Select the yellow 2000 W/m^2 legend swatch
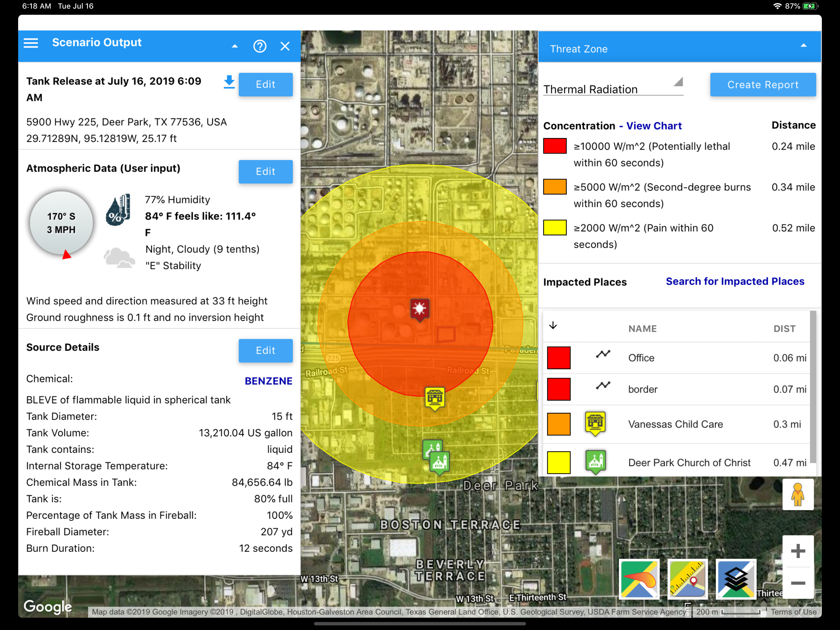The width and height of the screenshot is (840, 630). point(555,228)
